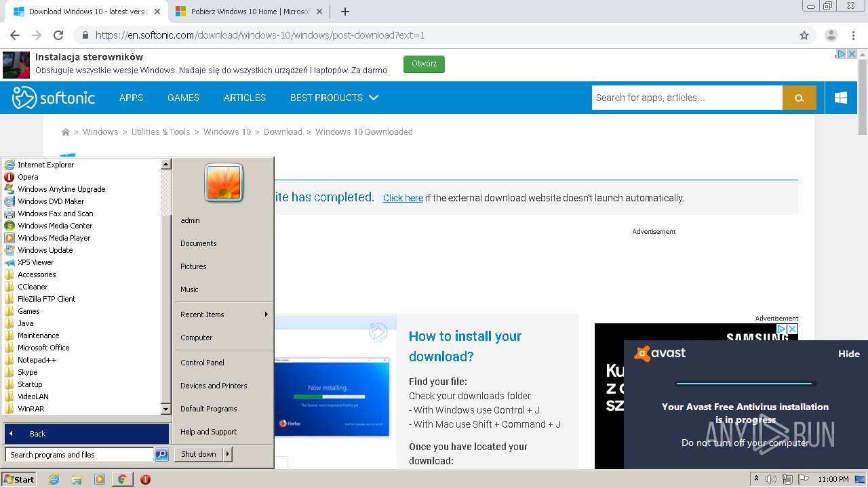Click the site lock padlock icon

coord(85,35)
